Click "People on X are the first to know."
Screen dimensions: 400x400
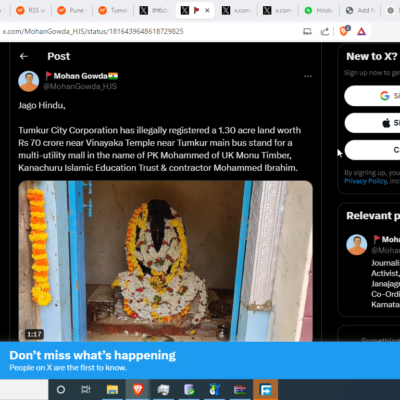coord(68,368)
